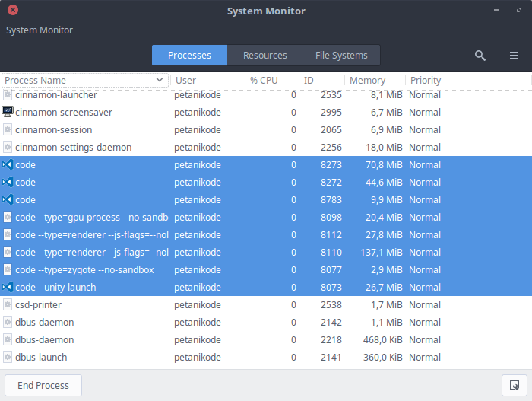Toggle sort arrow on Process Name column
The height and width of the screenshot is (401, 532).
tap(160, 80)
